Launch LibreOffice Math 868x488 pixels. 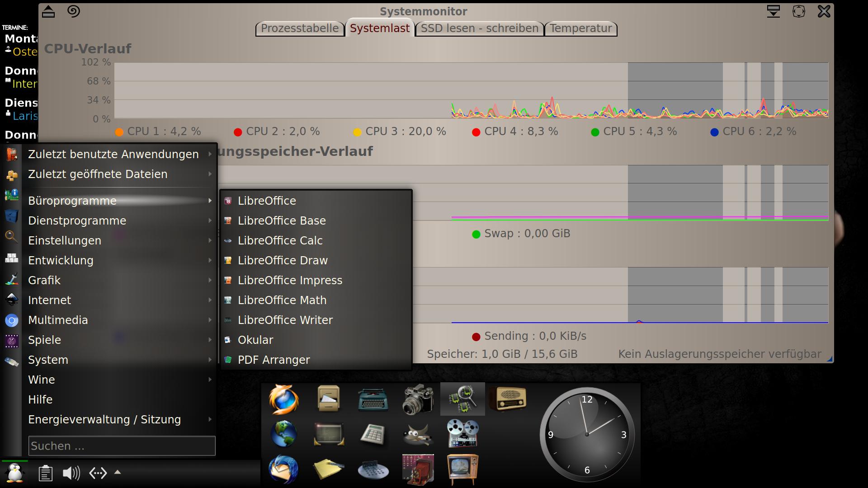pos(316,300)
